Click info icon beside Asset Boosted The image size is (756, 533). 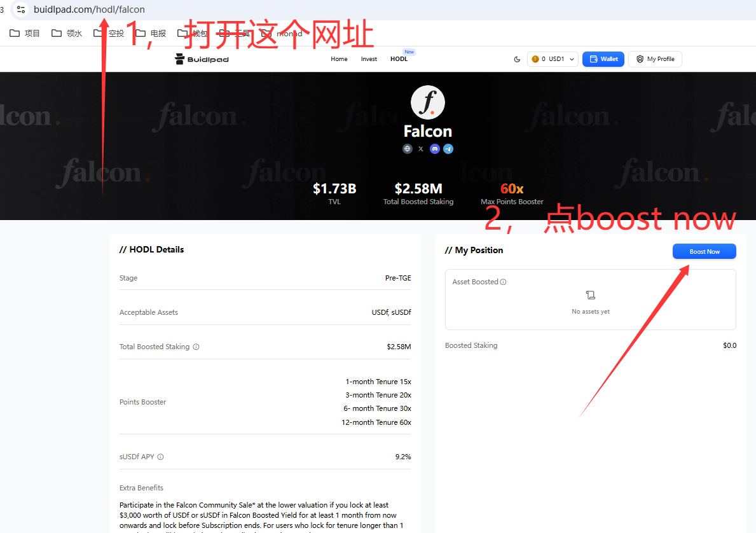[x=504, y=282]
